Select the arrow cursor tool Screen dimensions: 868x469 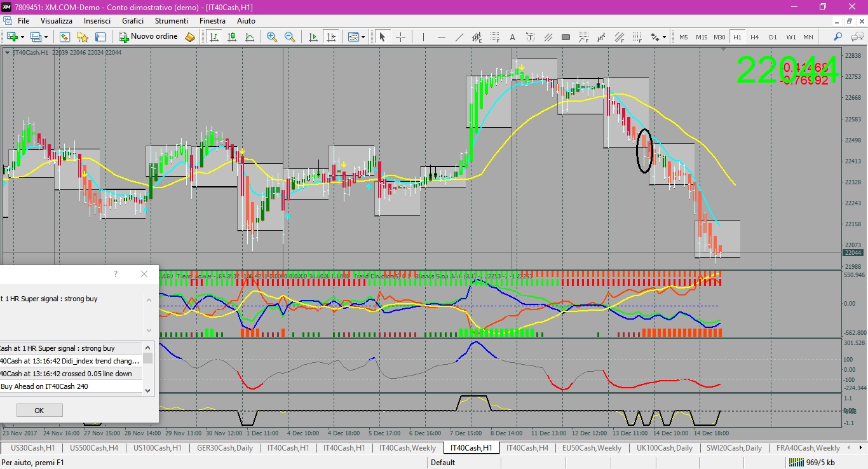click(383, 37)
